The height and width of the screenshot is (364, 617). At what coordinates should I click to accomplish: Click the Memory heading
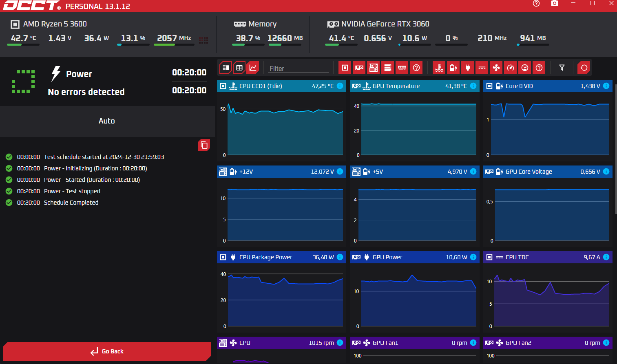[262, 24]
